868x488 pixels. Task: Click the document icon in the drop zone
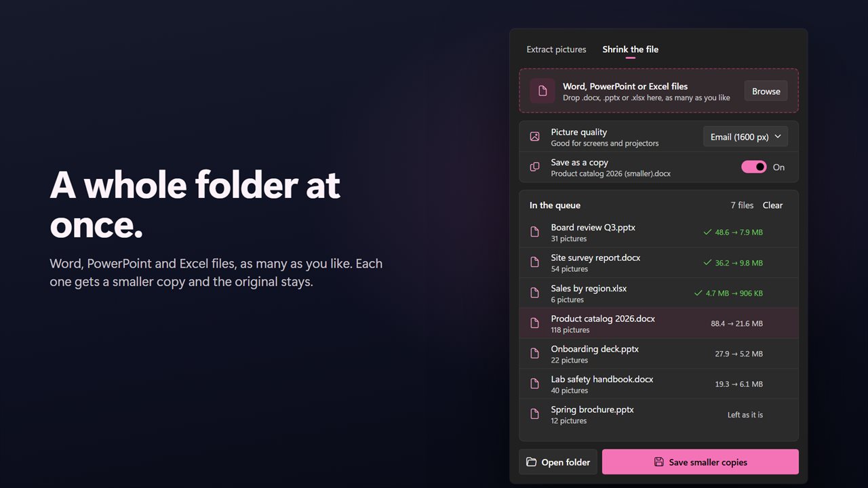542,91
